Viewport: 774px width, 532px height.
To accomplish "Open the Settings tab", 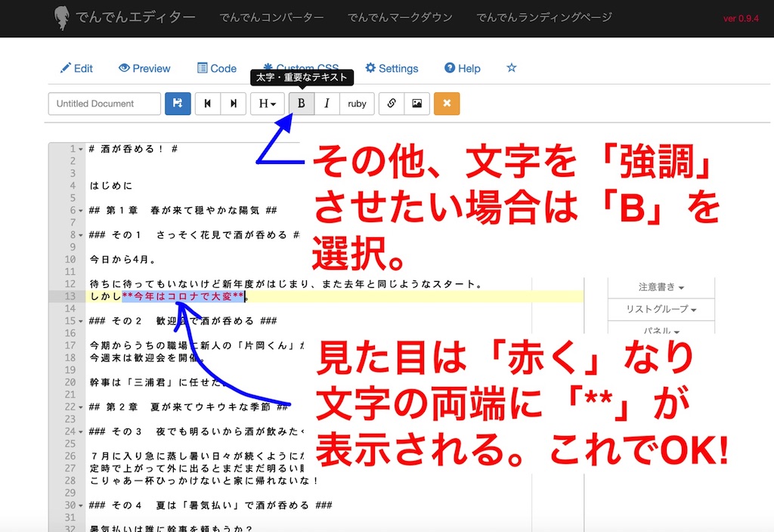I will (x=392, y=68).
